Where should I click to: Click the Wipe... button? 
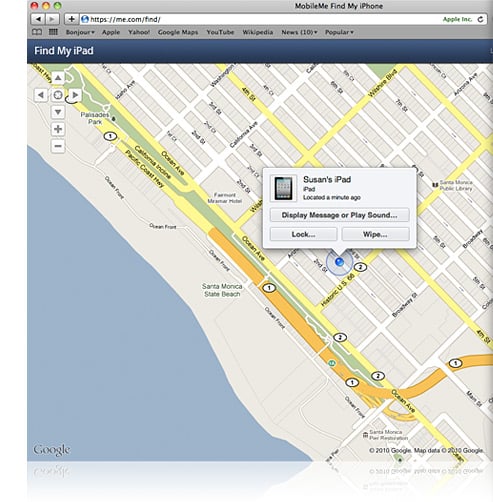(x=376, y=234)
